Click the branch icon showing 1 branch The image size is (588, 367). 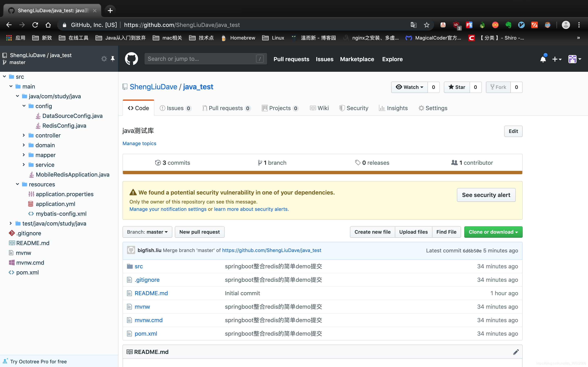coord(271,162)
